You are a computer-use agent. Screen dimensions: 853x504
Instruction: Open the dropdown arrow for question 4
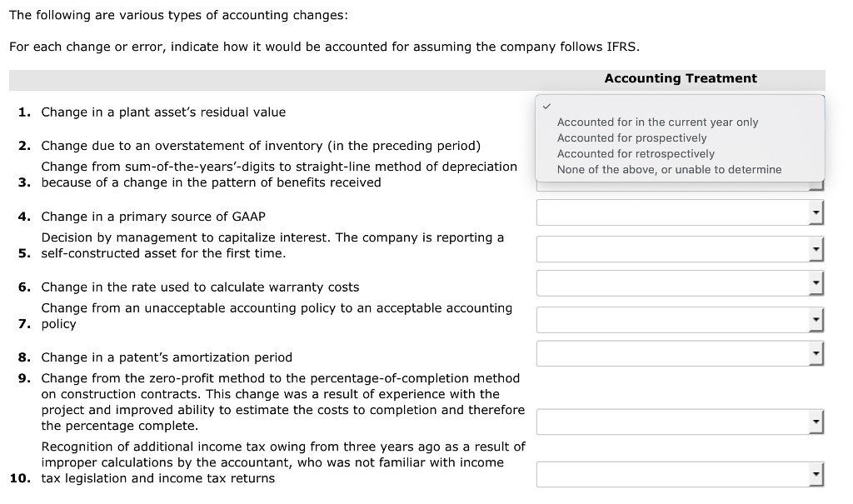pos(816,212)
